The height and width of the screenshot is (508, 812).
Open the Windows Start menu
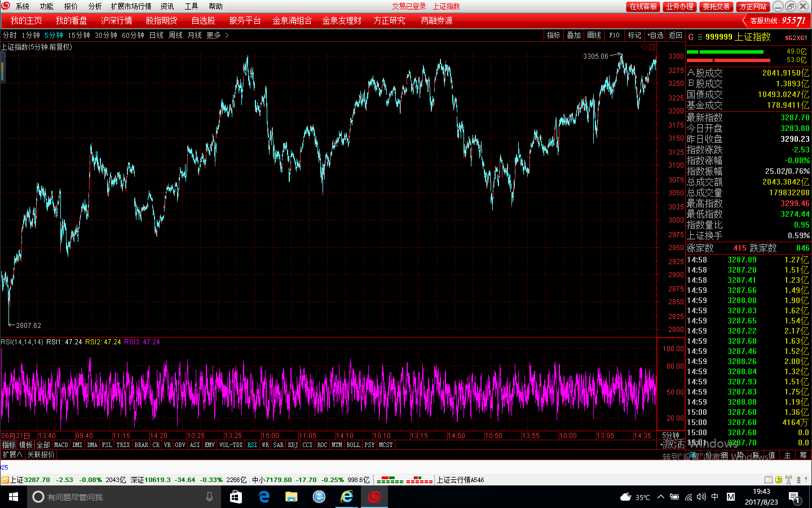[14, 497]
